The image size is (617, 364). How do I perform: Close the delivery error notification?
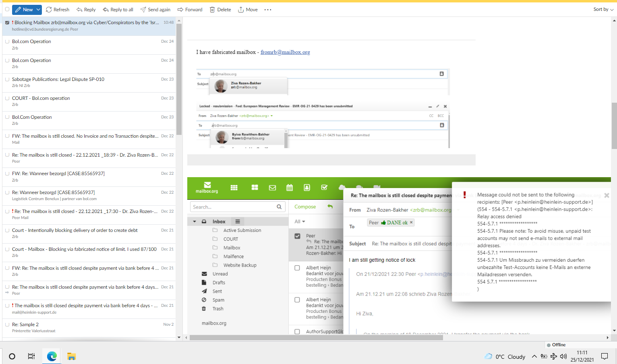click(607, 195)
